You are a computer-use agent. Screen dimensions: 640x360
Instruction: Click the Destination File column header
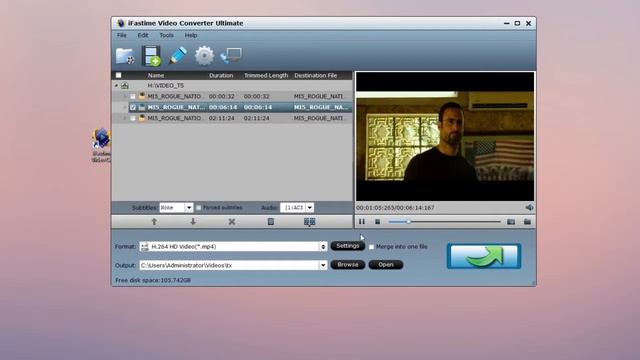tap(316, 76)
